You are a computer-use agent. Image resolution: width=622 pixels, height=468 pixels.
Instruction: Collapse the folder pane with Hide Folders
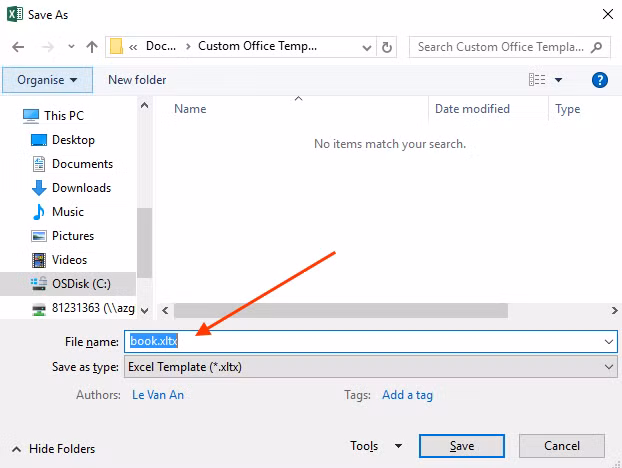(56, 449)
